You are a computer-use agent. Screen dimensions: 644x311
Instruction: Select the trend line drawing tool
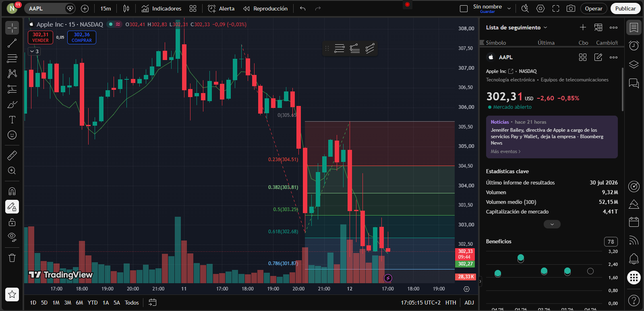(12, 43)
